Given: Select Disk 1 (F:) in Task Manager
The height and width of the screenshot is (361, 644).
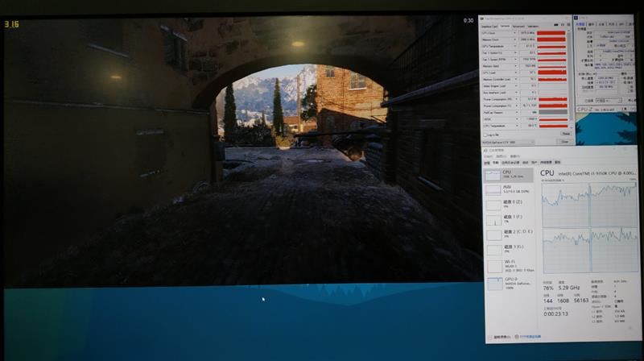Looking at the screenshot, I should tap(509, 219).
